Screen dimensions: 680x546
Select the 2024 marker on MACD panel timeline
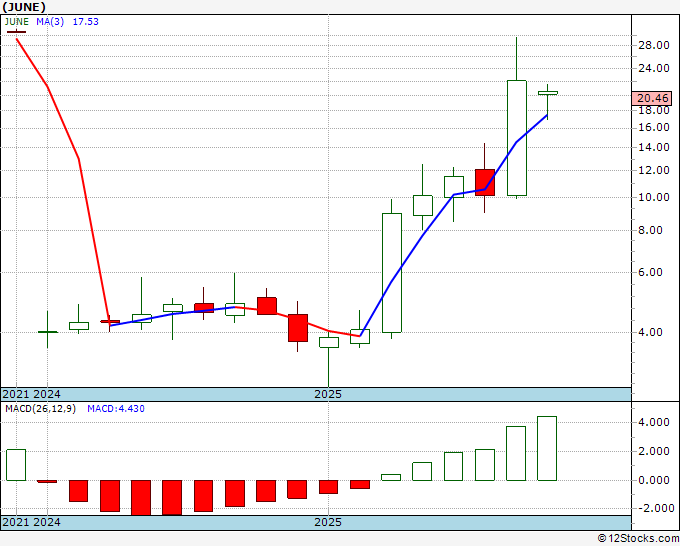pos(47,522)
